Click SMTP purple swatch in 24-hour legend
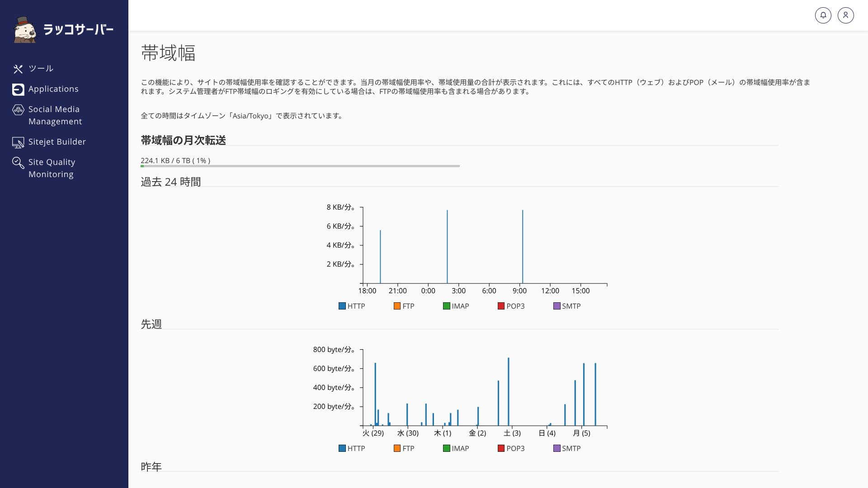Image resolution: width=868 pixels, height=488 pixels. pos(557,306)
